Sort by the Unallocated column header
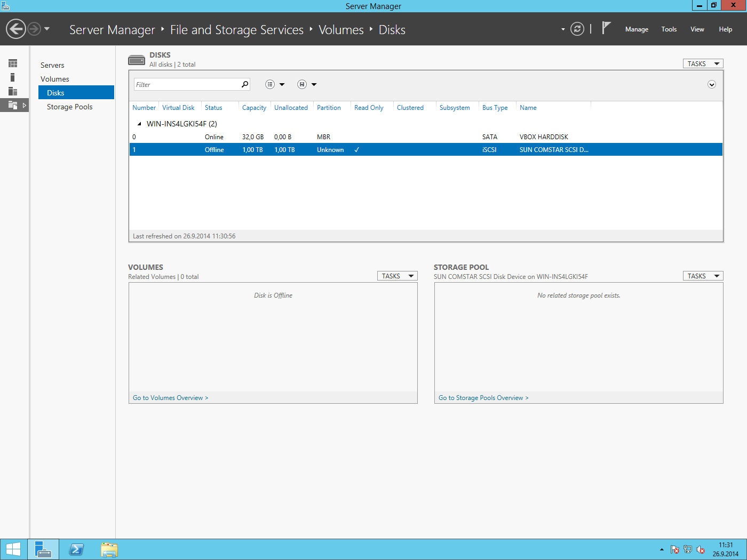This screenshot has height=560, width=747. pos(291,108)
